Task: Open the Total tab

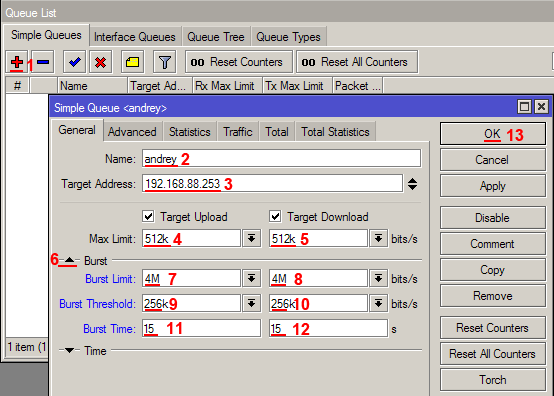Action: [277, 132]
